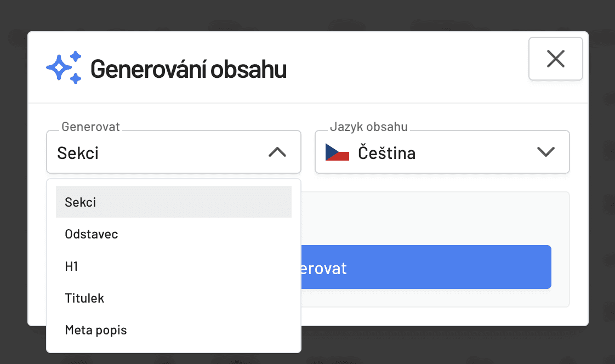615x364 pixels.
Task: Click the Čeština text beside the flag
Action: pos(387,152)
